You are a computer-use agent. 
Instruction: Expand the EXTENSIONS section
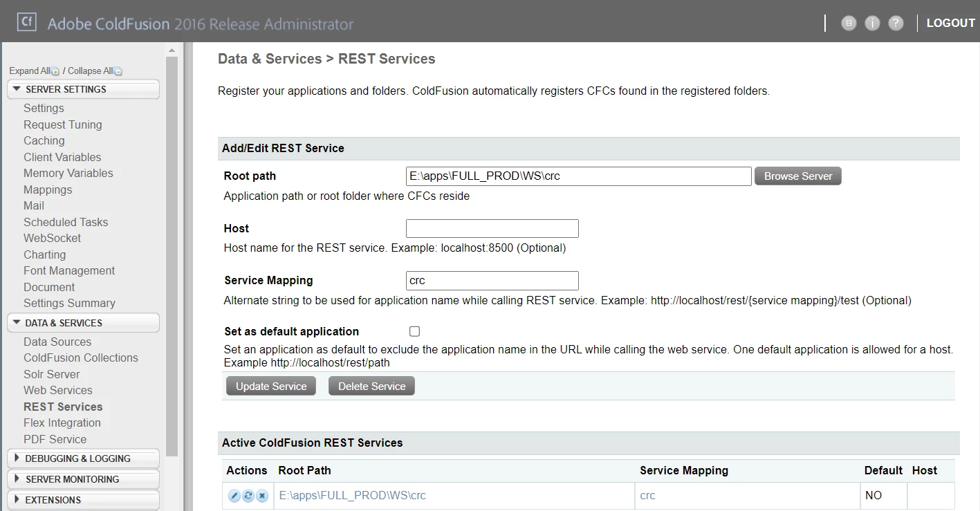(83, 500)
